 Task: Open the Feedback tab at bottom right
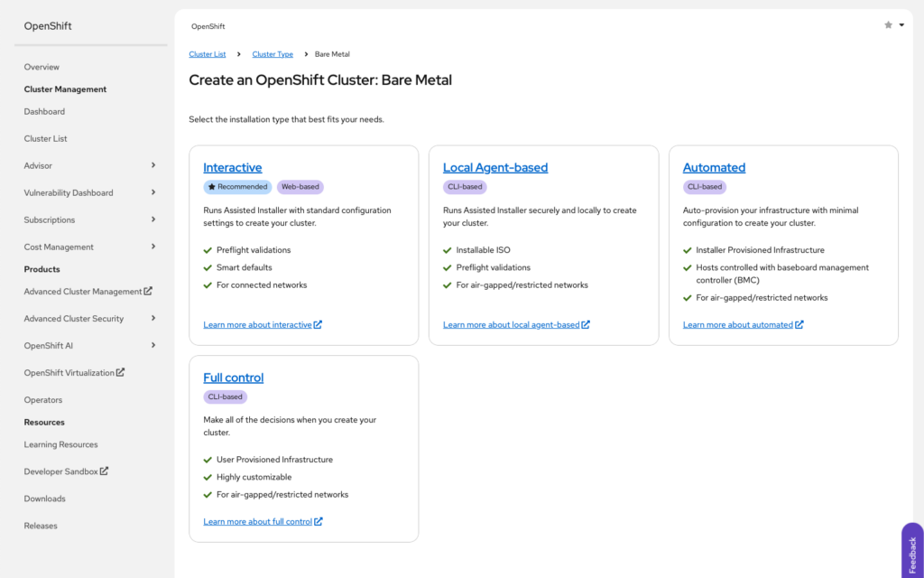coord(912,549)
